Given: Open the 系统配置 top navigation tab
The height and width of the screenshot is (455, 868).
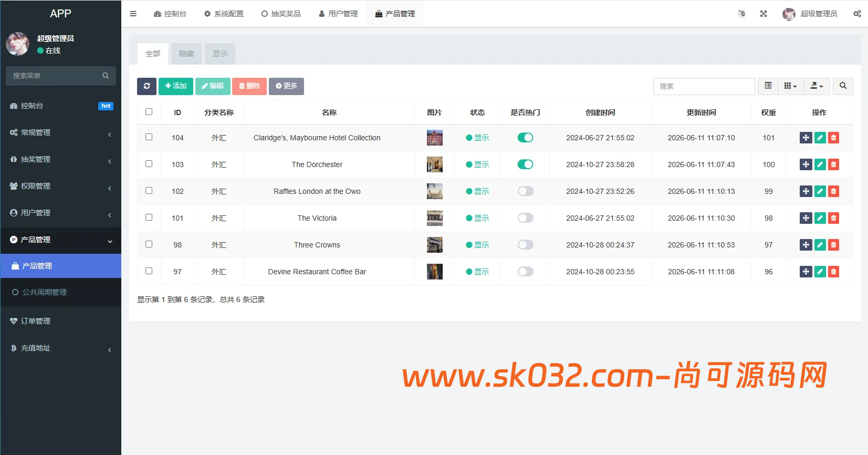Looking at the screenshot, I should (224, 14).
